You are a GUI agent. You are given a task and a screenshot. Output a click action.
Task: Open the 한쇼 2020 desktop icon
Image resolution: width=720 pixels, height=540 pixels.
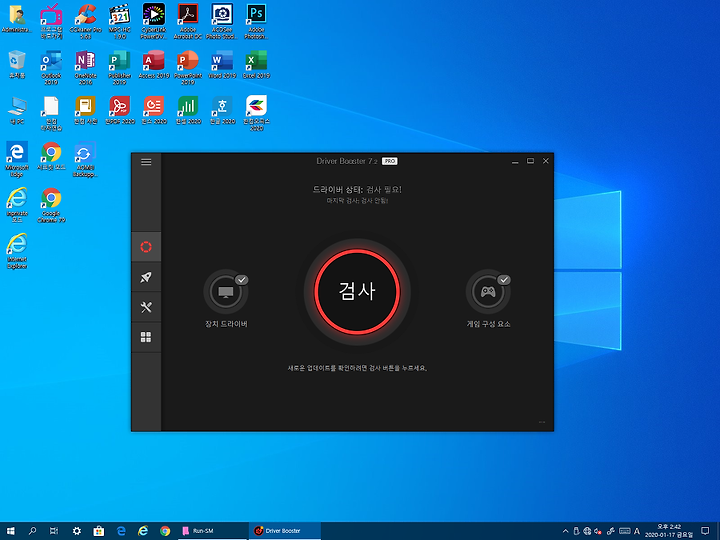(x=154, y=111)
